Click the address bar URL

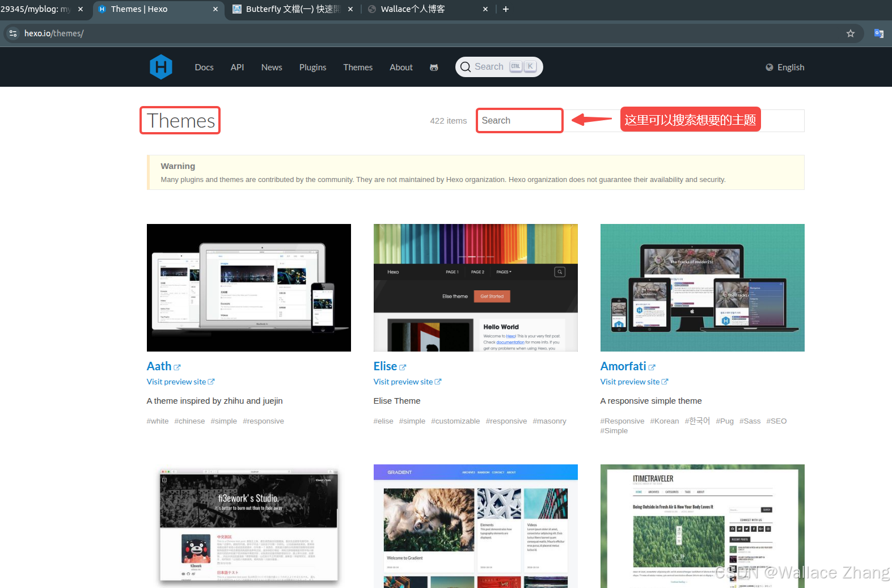pyautogui.click(x=54, y=33)
